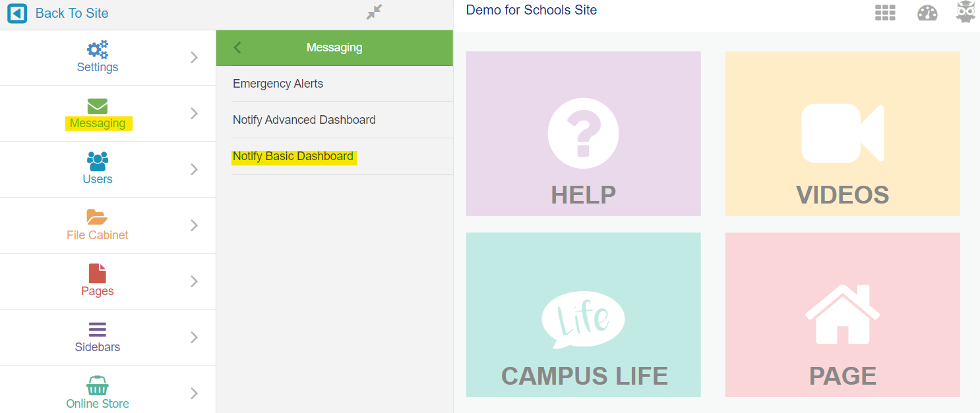
Task: Open the dashboard gauge icon
Action: coord(927,13)
